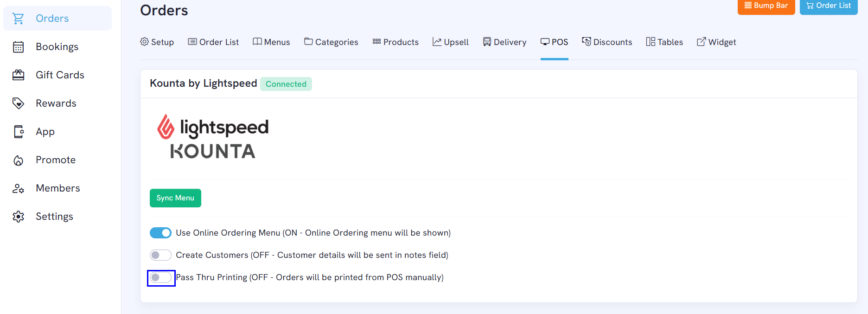Click the Widget external-link icon

tap(702, 42)
